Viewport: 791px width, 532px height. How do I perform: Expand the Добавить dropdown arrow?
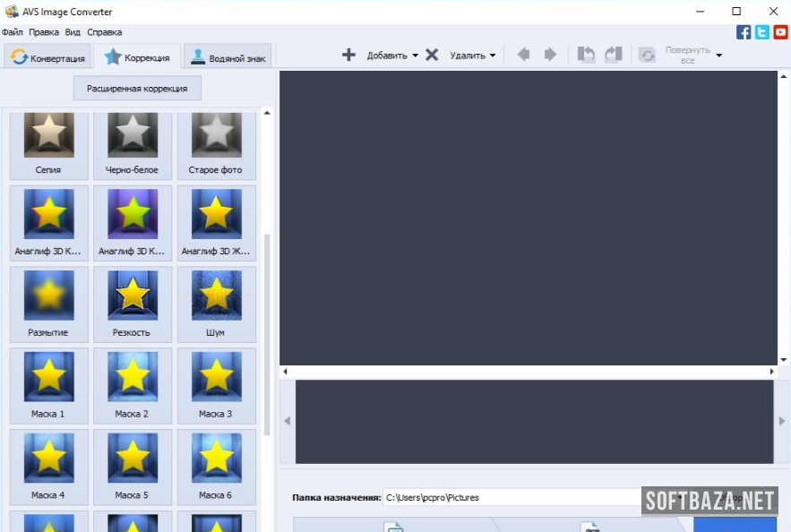coord(415,56)
